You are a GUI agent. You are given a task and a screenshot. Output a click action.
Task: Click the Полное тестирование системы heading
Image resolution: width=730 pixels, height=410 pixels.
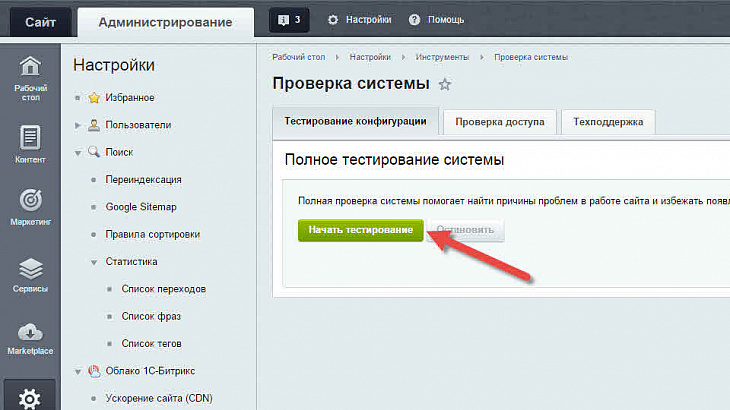pos(394,160)
